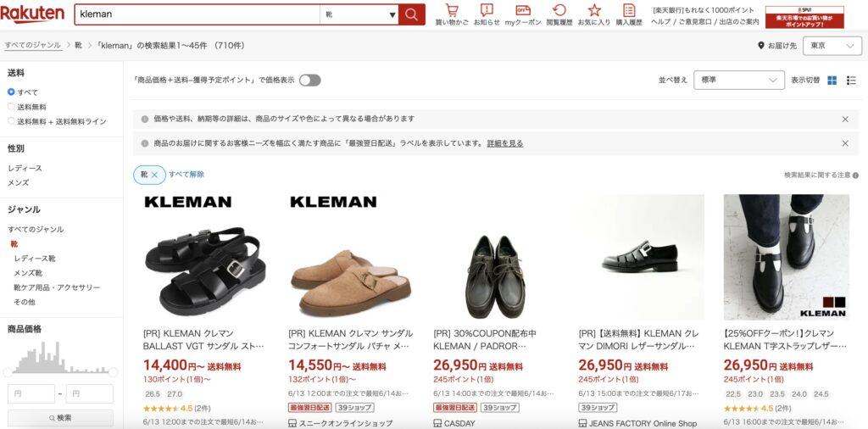Select レディース靴 genre in sidebar

35,259
